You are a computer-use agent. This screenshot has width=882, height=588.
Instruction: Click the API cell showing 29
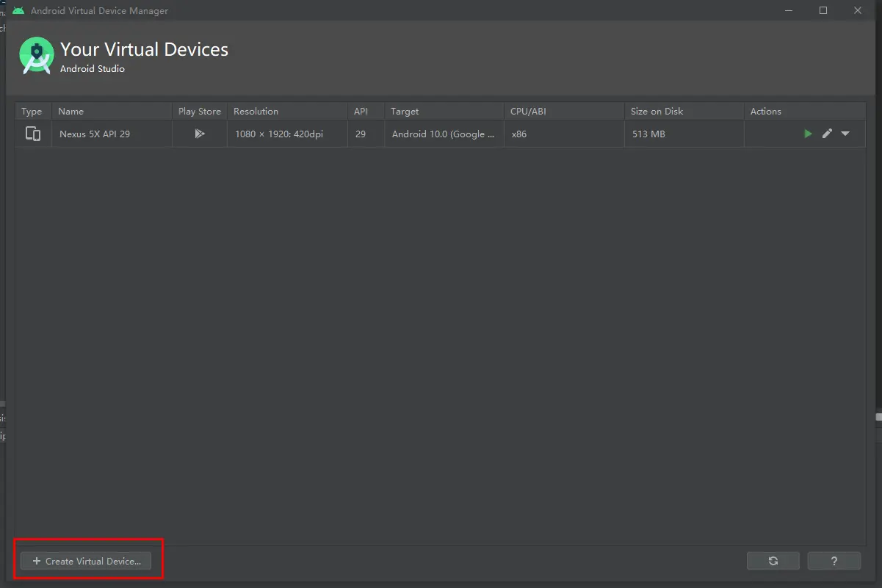(366, 134)
